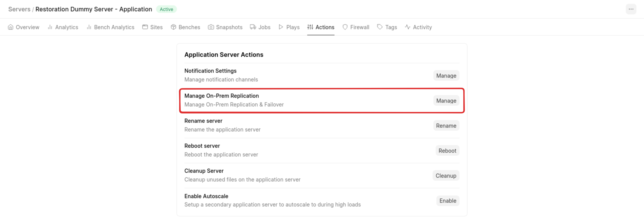The width and height of the screenshot is (644, 219).
Task: Click the Jobs truck icon
Action: coord(253,27)
